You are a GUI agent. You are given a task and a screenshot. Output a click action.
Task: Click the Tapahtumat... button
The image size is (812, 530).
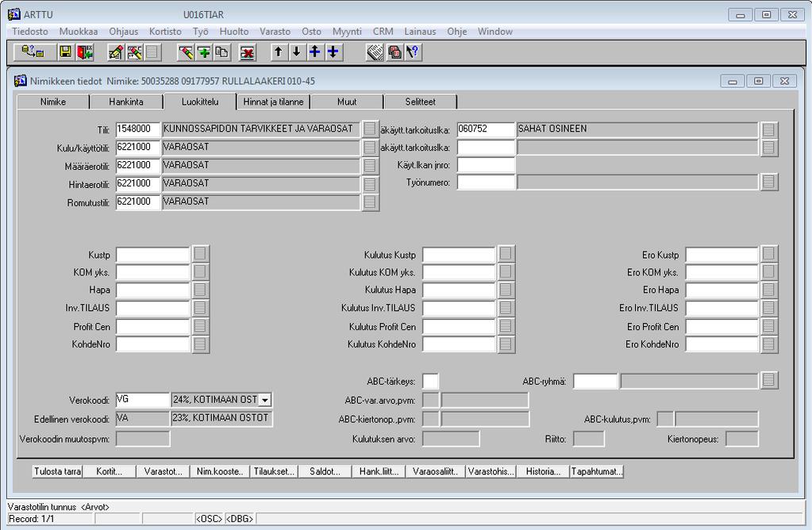(x=597, y=471)
